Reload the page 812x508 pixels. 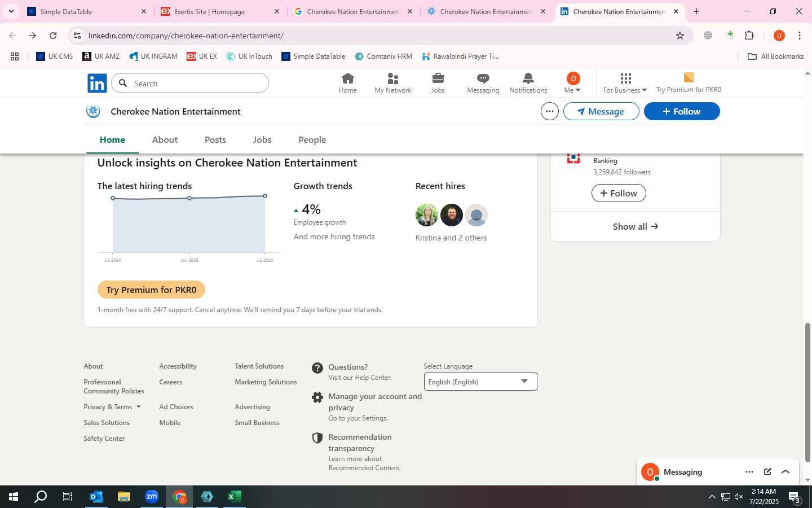pos(53,36)
